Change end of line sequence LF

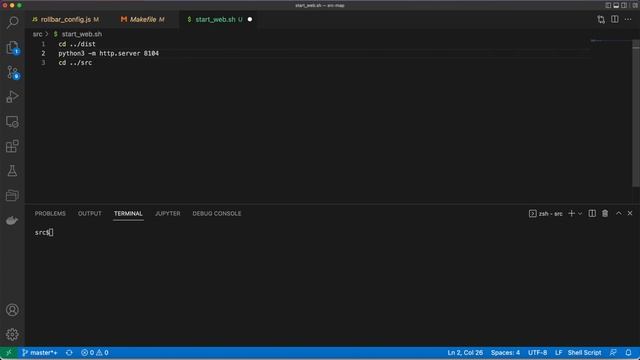click(x=558, y=353)
